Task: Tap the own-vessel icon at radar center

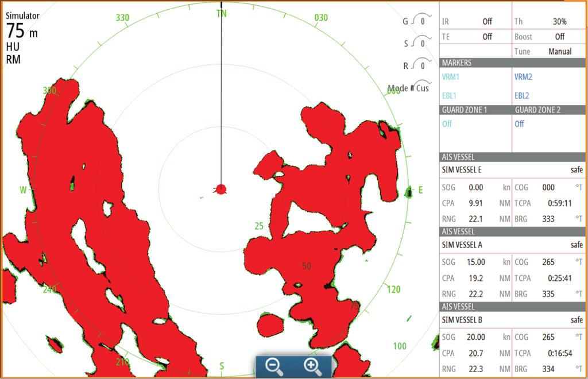Action: coord(220,189)
